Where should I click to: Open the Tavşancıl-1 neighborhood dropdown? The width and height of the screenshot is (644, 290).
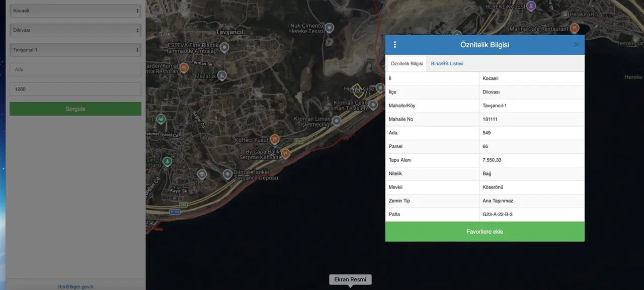click(x=75, y=50)
